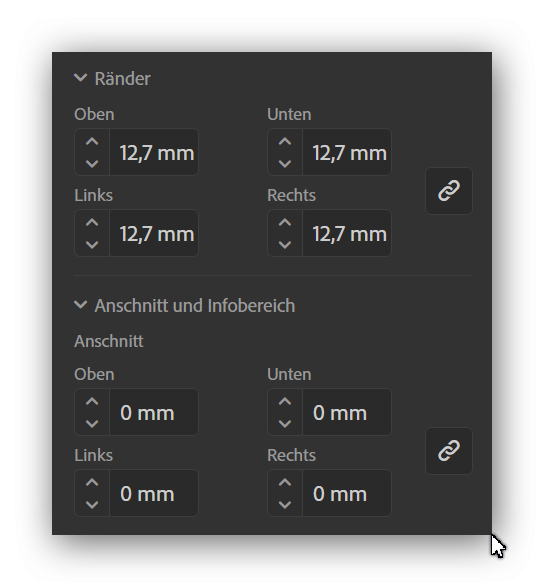
Task: Toggle the margins link chain icon
Action: click(x=449, y=191)
